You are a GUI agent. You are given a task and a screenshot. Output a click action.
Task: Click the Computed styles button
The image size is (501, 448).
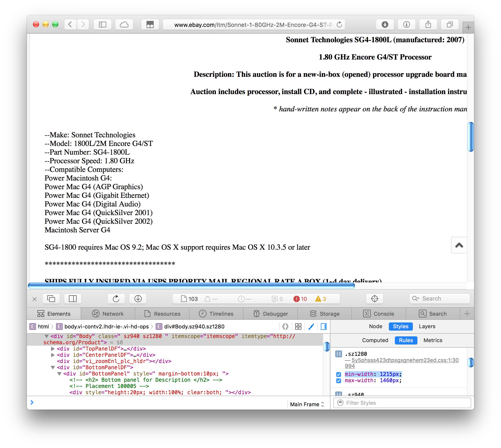pyautogui.click(x=375, y=340)
